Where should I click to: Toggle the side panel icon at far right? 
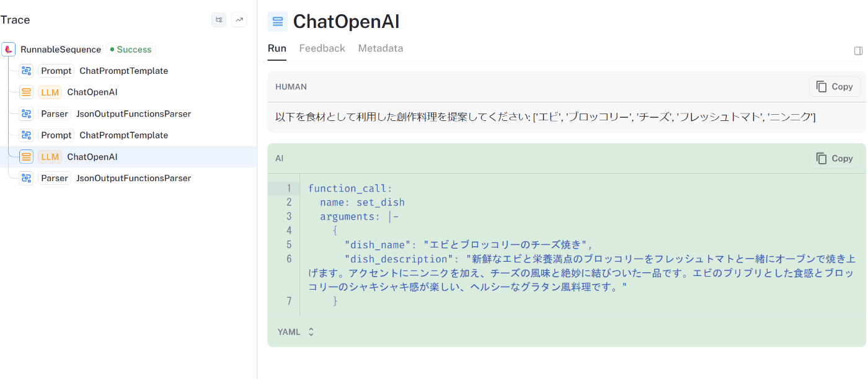[859, 51]
